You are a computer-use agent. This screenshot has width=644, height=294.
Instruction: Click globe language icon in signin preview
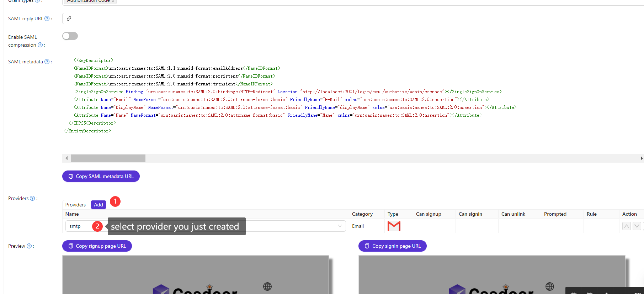tap(549, 287)
